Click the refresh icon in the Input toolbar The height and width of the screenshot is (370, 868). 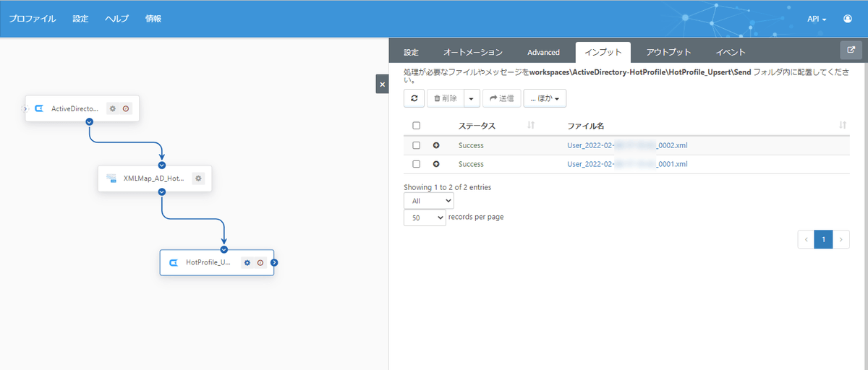pyautogui.click(x=414, y=98)
